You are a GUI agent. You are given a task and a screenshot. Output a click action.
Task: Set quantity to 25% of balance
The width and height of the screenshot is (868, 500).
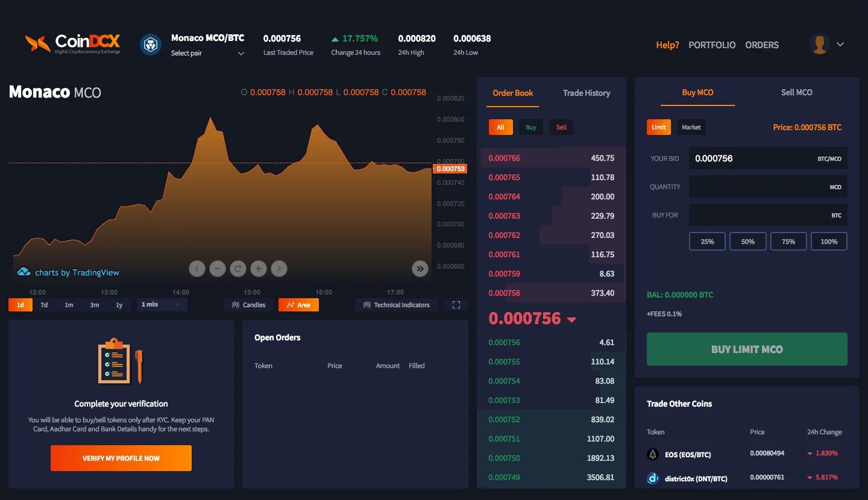coord(707,242)
